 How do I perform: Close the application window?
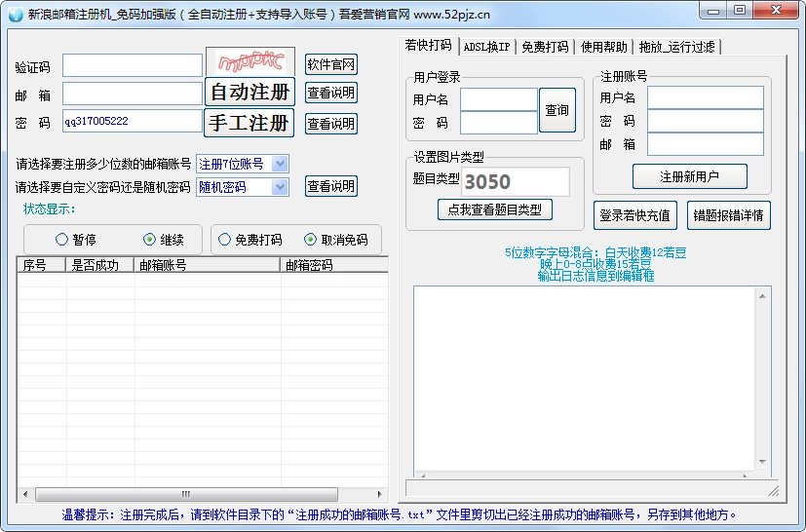tap(776, 11)
